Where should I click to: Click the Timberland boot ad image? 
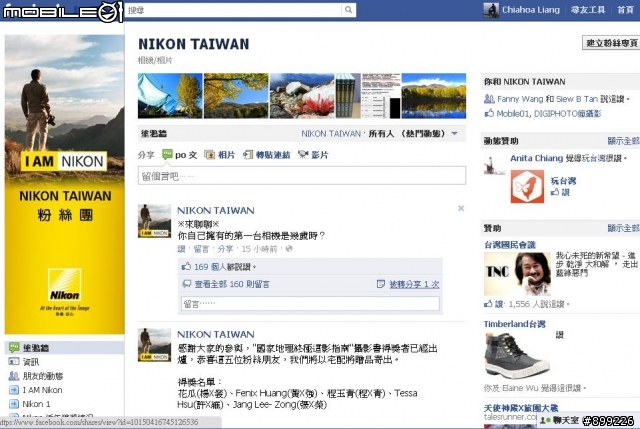(x=516, y=355)
